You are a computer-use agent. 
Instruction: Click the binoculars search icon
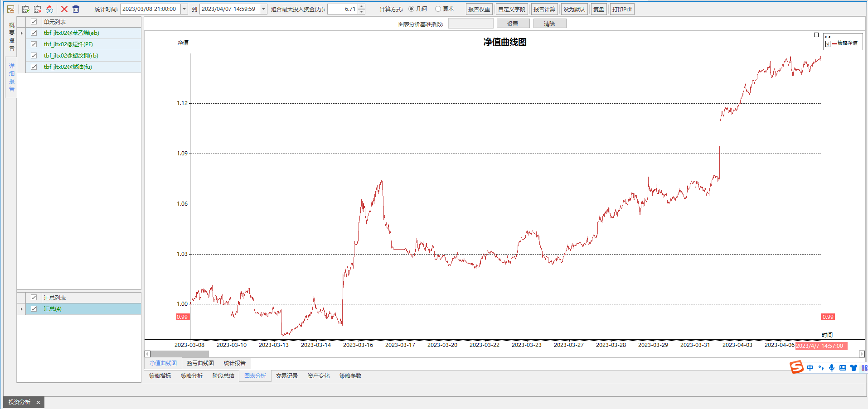pyautogui.click(x=49, y=9)
